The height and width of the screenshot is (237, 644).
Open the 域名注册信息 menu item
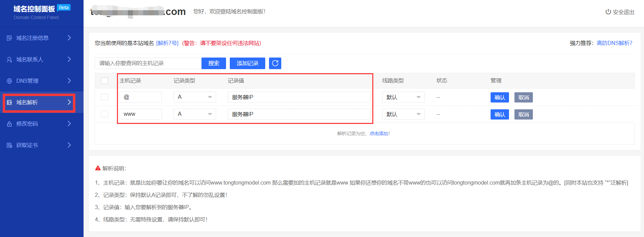42,38
